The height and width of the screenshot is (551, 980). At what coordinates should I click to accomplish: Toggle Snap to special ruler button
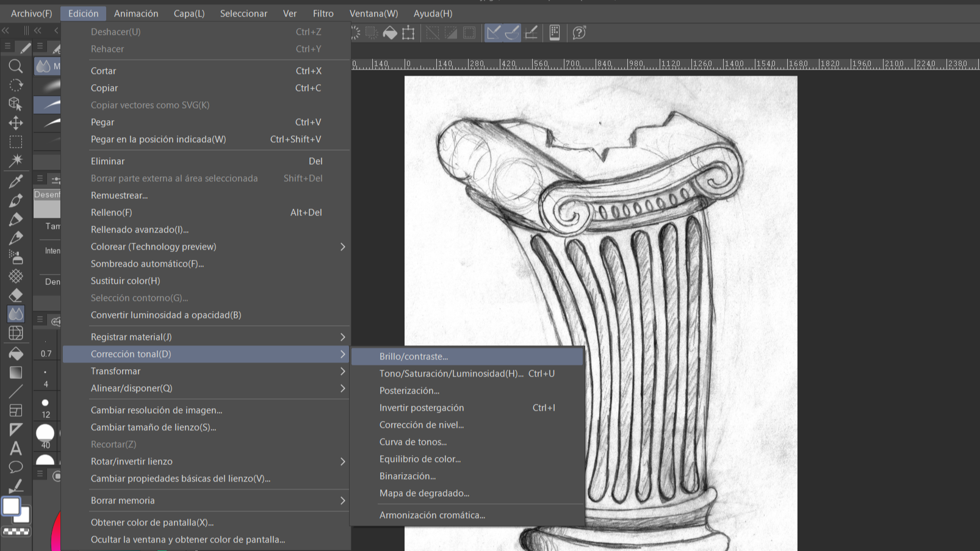(x=513, y=33)
